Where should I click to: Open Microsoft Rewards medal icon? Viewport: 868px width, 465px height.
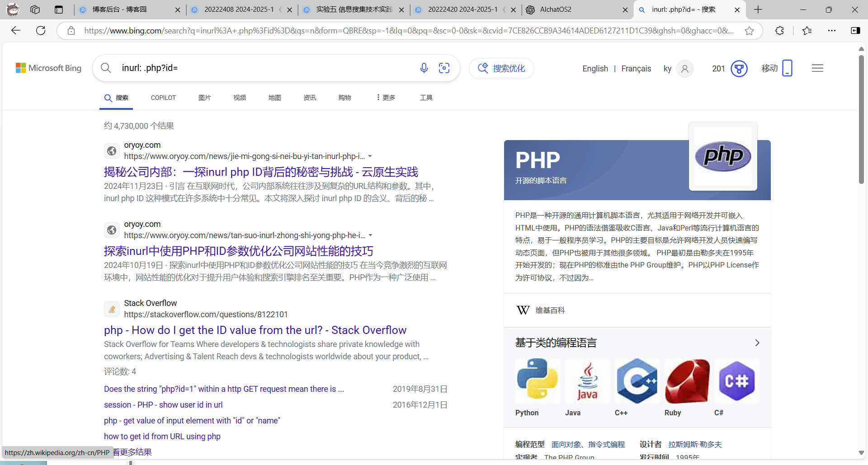pos(739,69)
